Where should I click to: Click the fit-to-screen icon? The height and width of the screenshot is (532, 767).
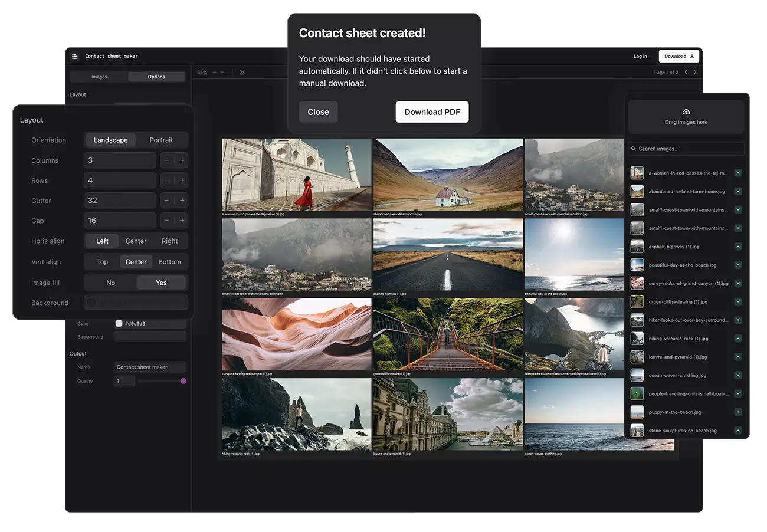pyautogui.click(x=242, y=73)
